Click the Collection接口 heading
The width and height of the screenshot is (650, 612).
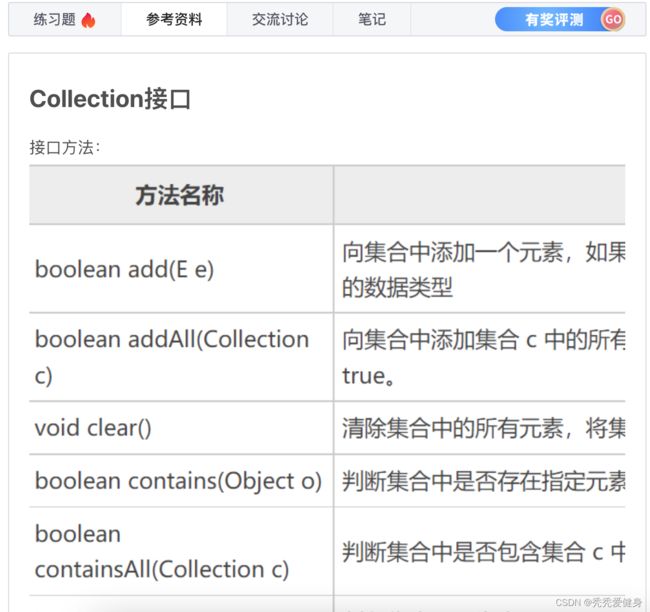point(110,99)
